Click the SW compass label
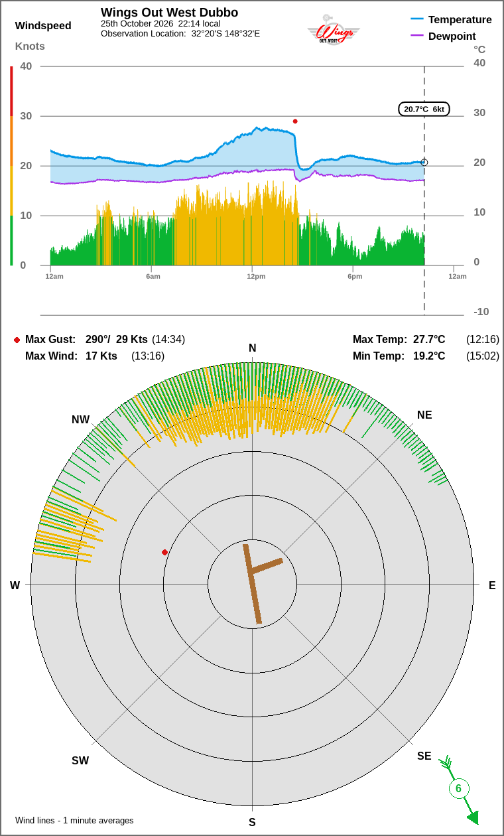 point(80,760)
